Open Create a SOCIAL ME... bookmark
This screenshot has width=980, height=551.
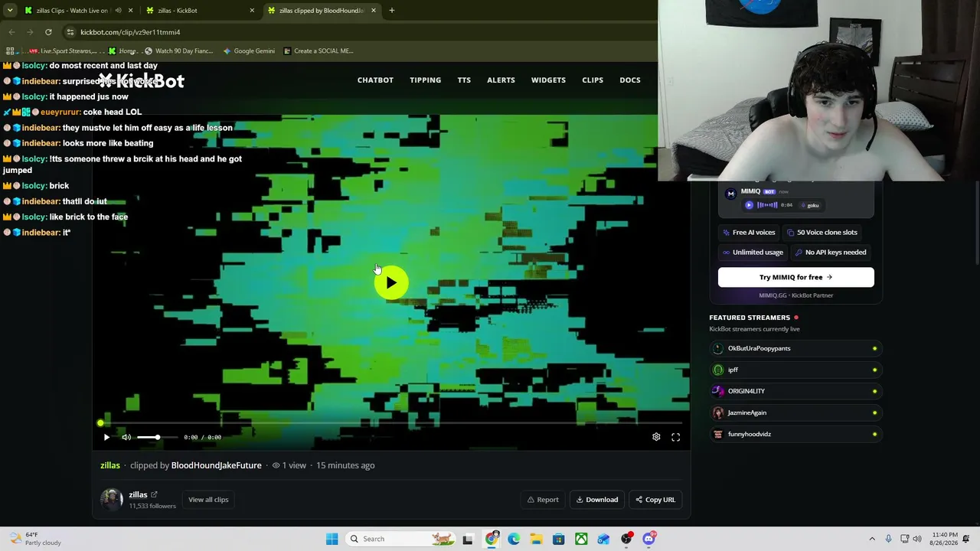[318, 51]
